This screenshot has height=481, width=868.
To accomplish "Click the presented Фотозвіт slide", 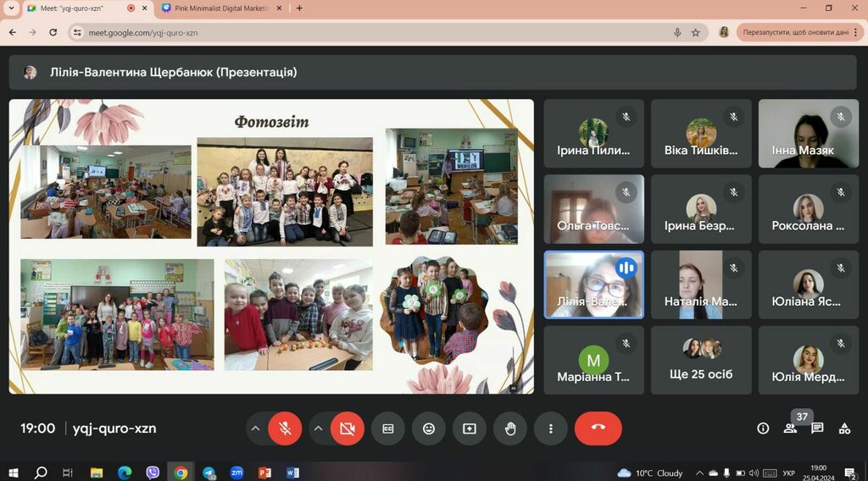I will pyautogui.click(x=271, y=246).
